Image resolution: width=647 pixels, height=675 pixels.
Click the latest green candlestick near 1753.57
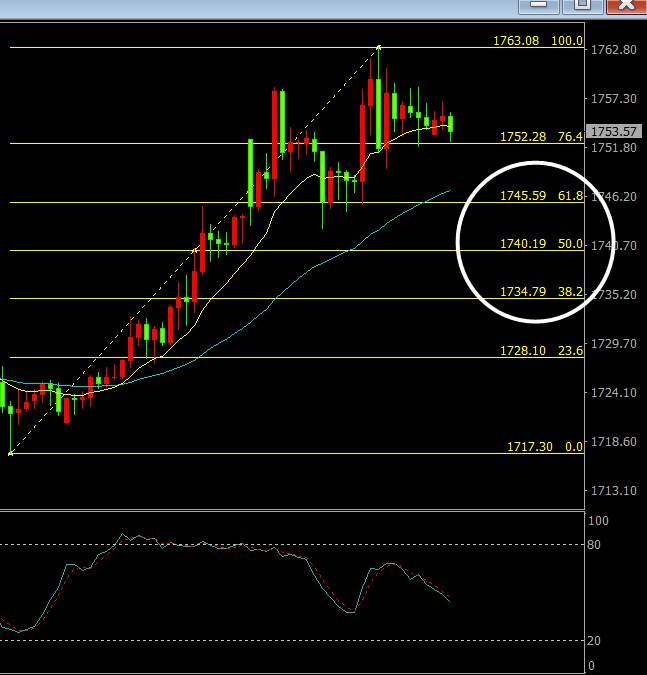pos(451,124)
